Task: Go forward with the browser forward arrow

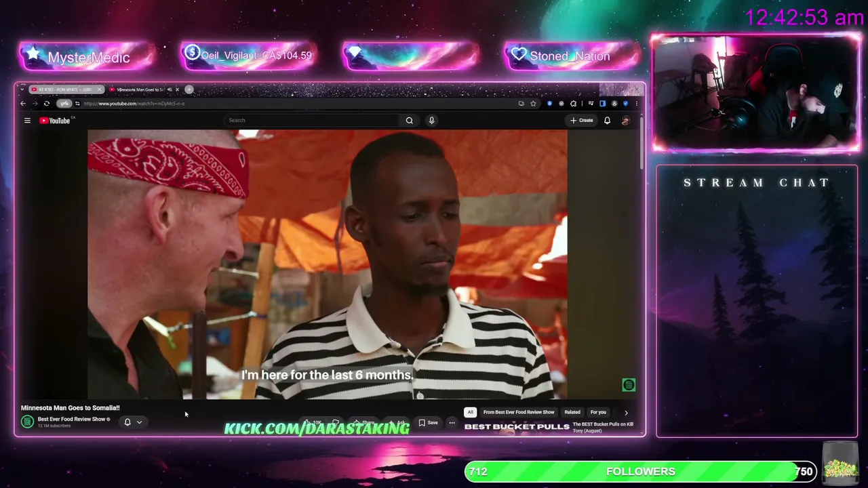Action: click(35, 104)
